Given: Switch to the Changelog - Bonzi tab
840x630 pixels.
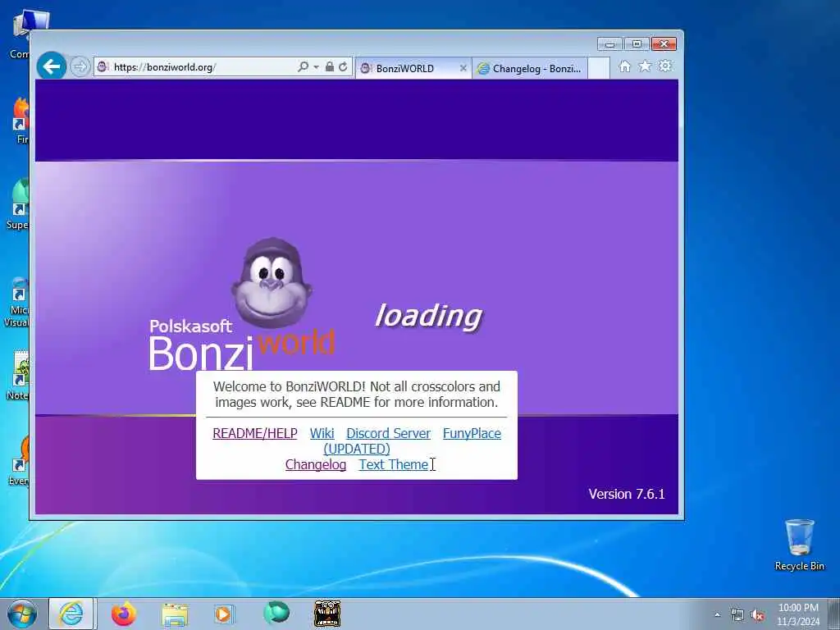Looking at the screenshot, I should (530, 69).
